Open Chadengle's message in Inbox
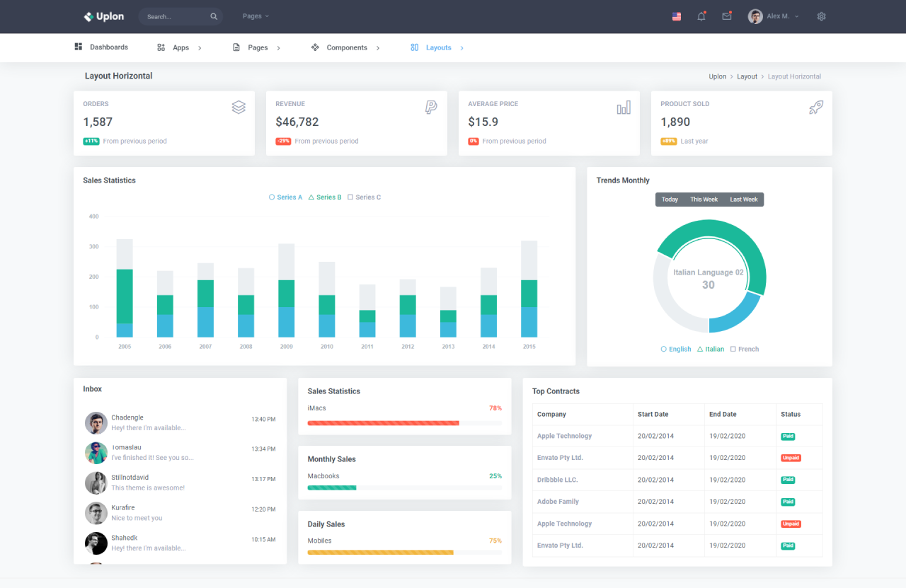This screenshot has height=588, width=906. click(x=180, y=423)
